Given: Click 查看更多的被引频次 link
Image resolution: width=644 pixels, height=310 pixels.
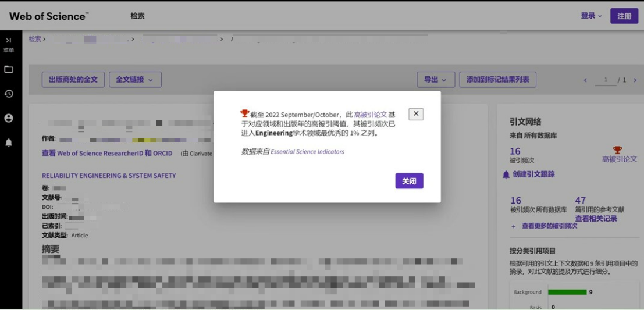Looking at the screenshot, I should point(550,226).
